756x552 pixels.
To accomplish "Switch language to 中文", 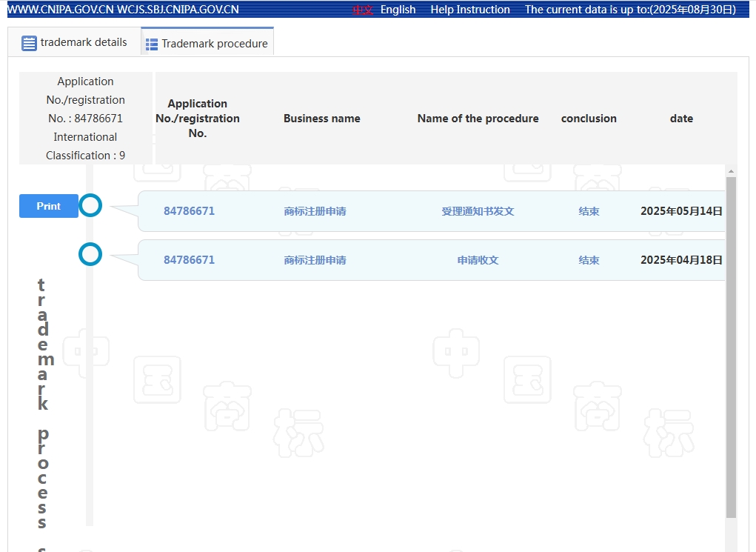I will point(362,10).
